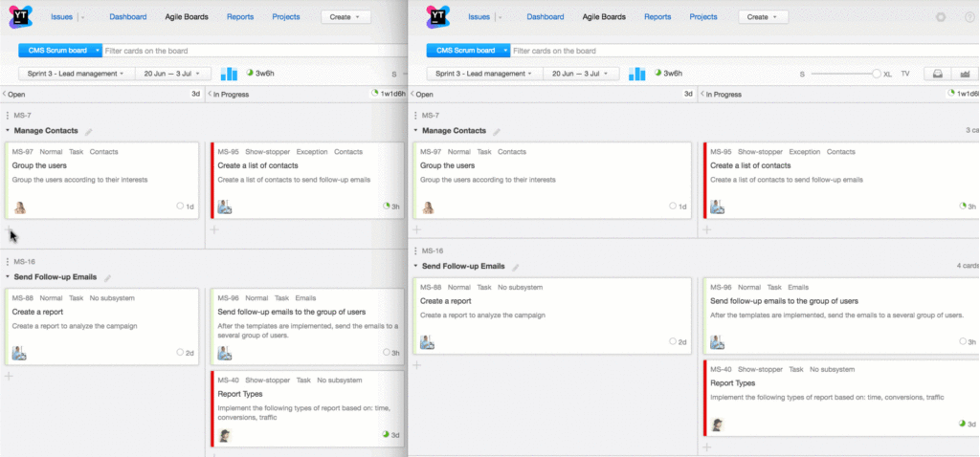Open Agile Boards in the left board
980x457 pixels.
(187, 17)
